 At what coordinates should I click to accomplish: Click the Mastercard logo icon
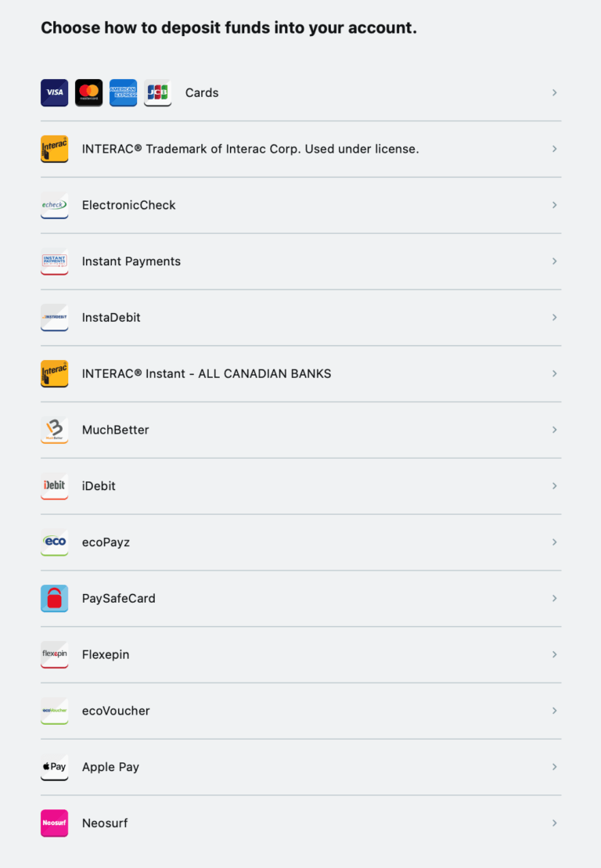(88, 92)
